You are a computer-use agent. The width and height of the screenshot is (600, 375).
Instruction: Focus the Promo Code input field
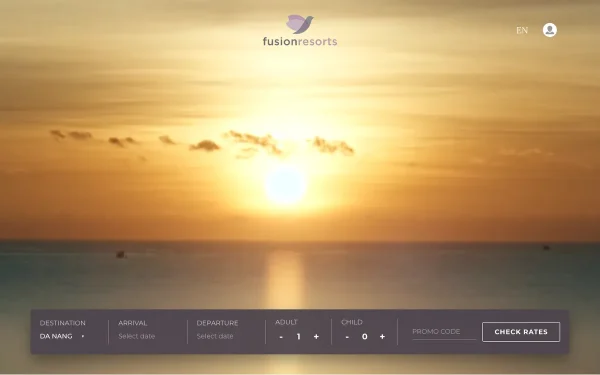tap(444, 332)
